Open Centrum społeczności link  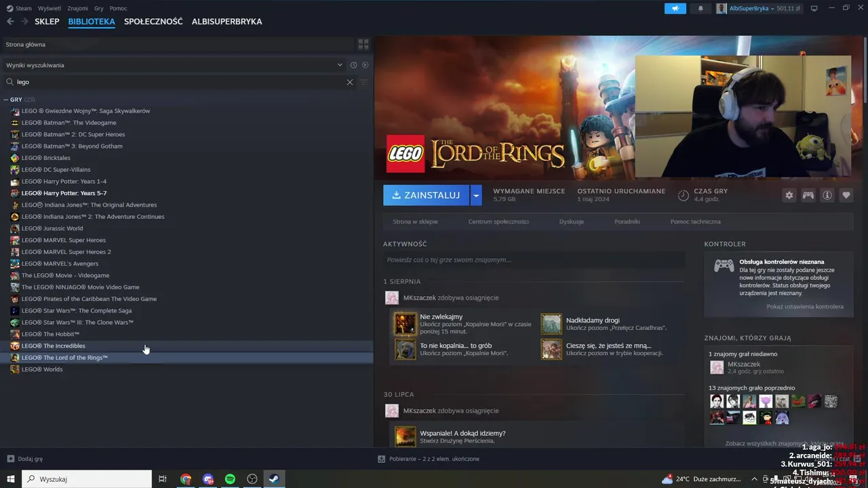pyautogui.click(x=498, y=222)
